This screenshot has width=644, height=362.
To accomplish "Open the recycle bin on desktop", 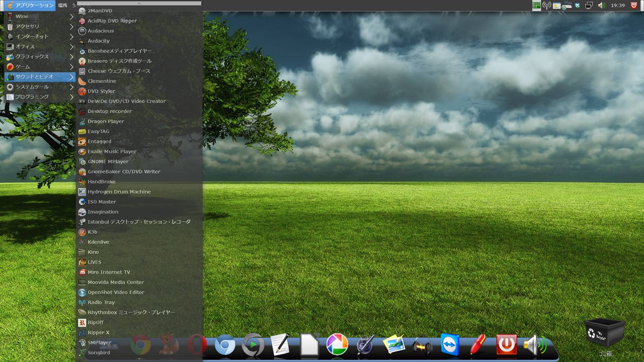I will pos(605,334).
